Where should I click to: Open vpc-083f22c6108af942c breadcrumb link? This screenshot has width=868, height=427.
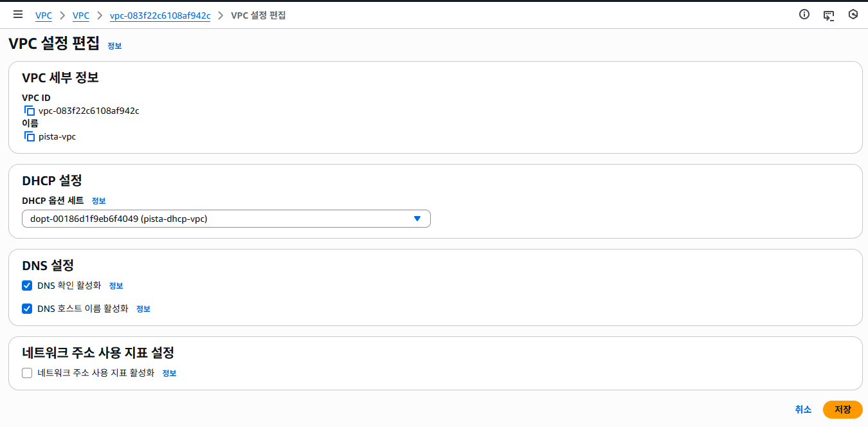(160, 15)
